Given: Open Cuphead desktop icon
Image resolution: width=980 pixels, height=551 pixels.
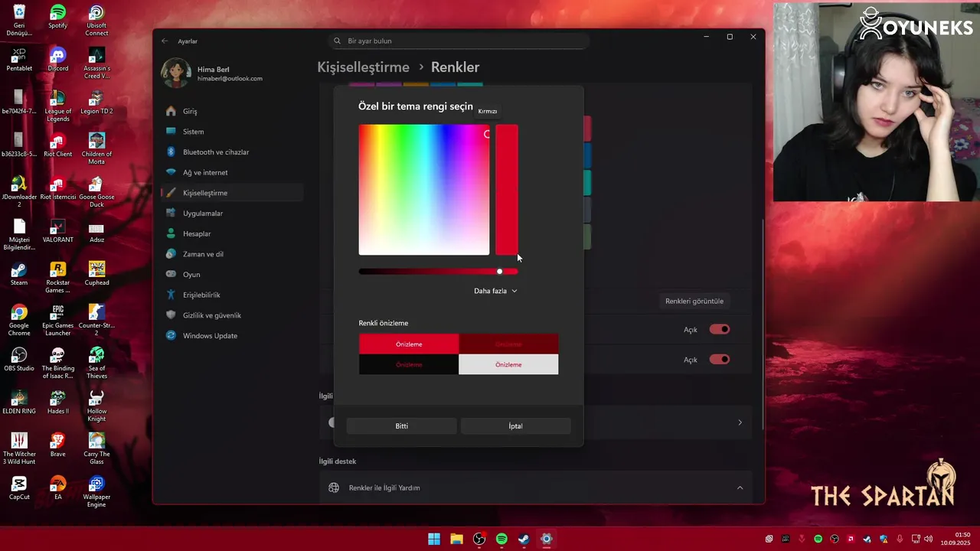Looking at the screenshot, I should point(96,274).
